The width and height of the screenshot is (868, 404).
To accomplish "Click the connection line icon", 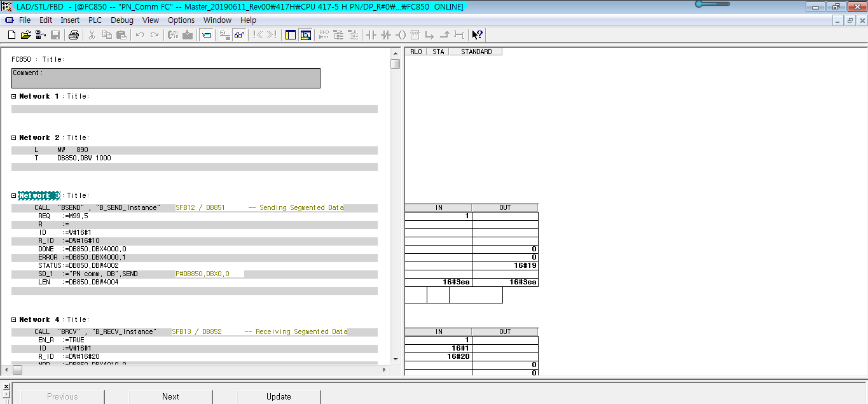I will pos(459,35).
